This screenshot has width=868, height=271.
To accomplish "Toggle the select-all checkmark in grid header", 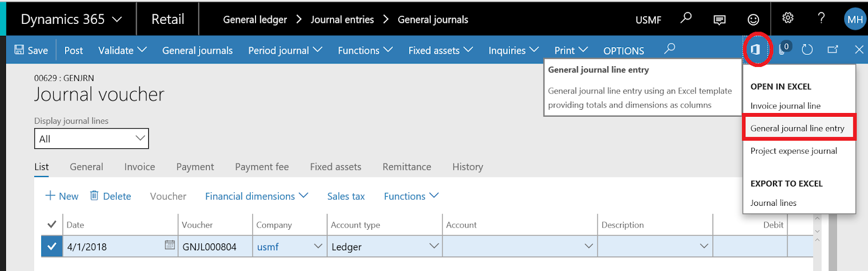I will (52, 224).
